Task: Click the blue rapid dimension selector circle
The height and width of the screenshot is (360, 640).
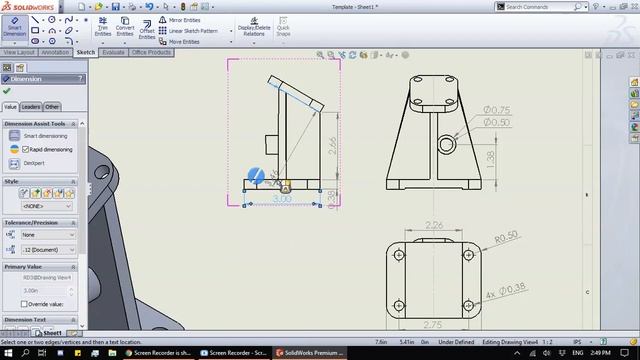Action: (256, 176)
